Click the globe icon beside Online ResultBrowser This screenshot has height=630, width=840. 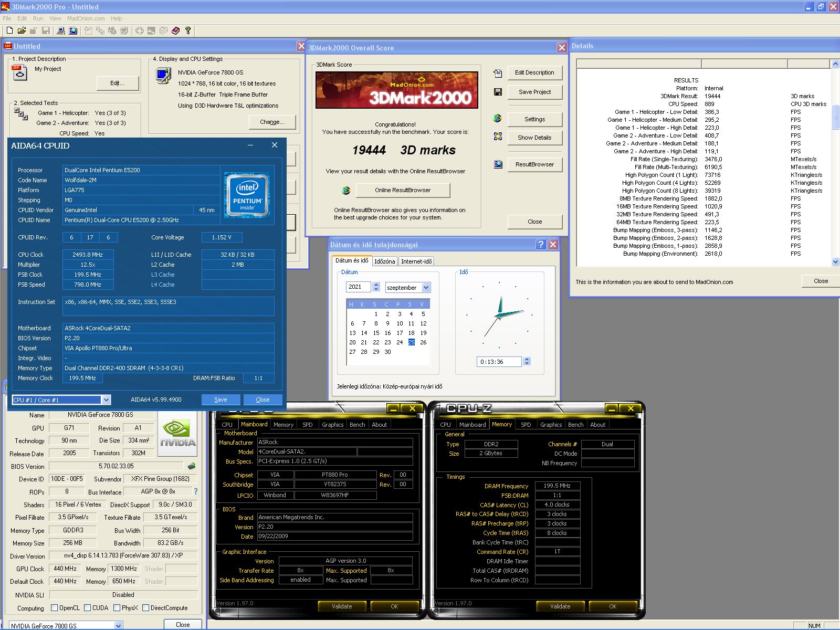[x=346, y=191]
